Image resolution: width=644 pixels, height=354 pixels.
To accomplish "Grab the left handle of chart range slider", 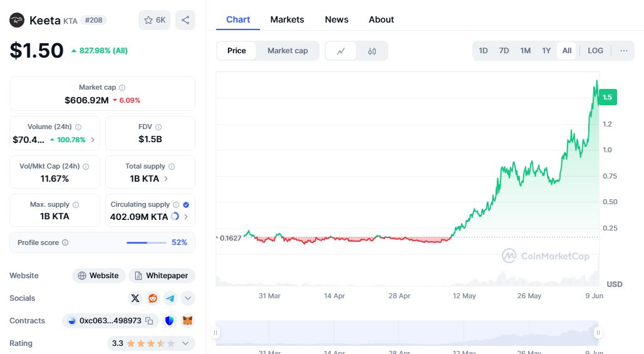I will [x=216, y=333].
